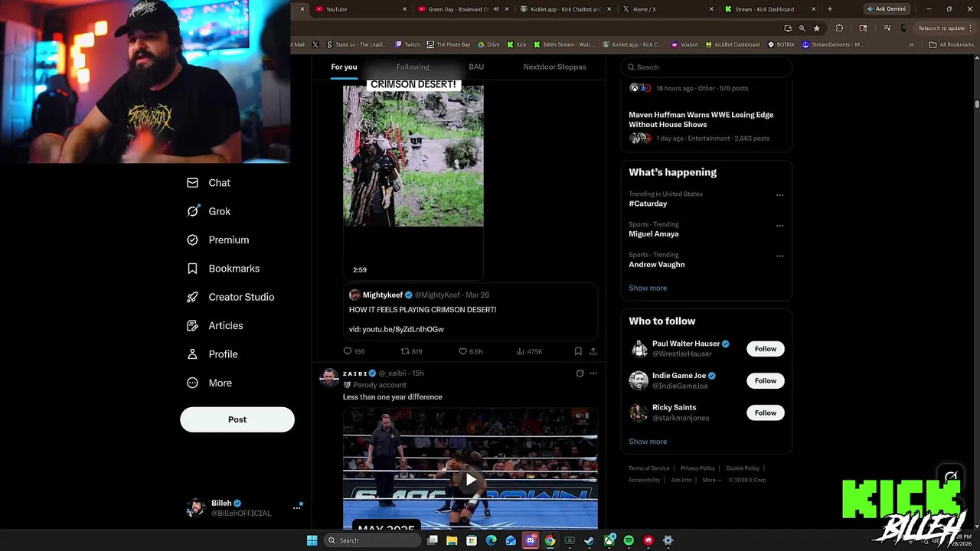Open Chat from the X sidebar
The height and width of the screenshot is (551, 980).
click(208, 183)
